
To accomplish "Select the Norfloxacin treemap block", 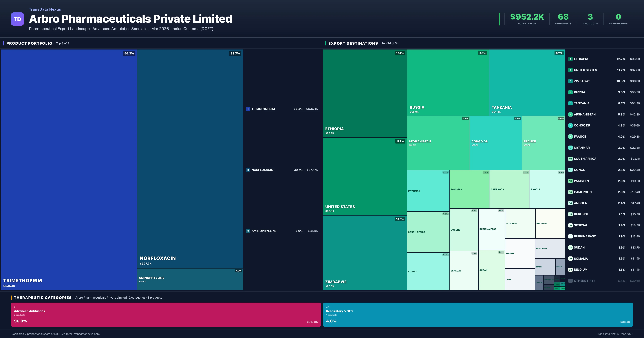I will 190,159.
